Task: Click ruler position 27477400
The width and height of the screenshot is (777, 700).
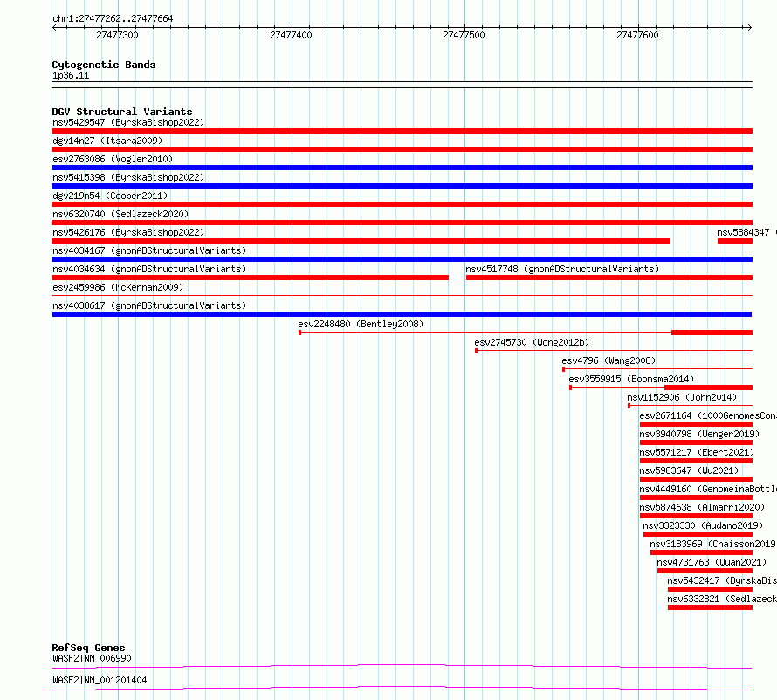Action: click(291, 35)
